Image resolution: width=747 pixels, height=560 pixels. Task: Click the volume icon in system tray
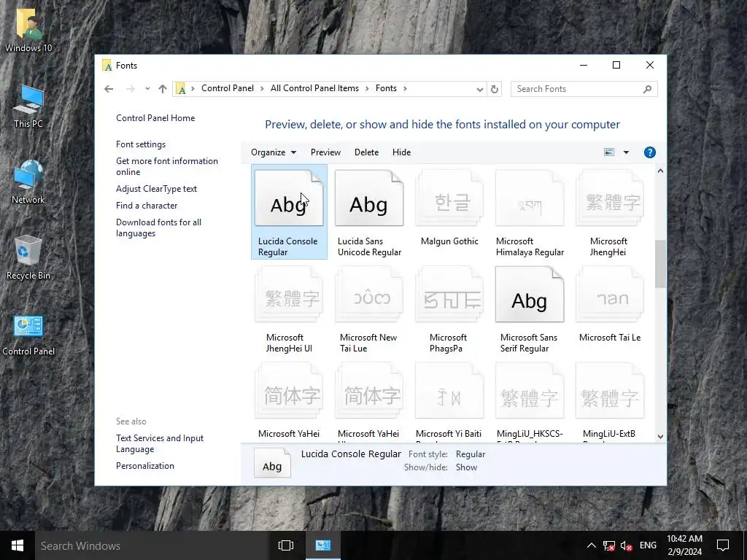click(x=627, y=545)
